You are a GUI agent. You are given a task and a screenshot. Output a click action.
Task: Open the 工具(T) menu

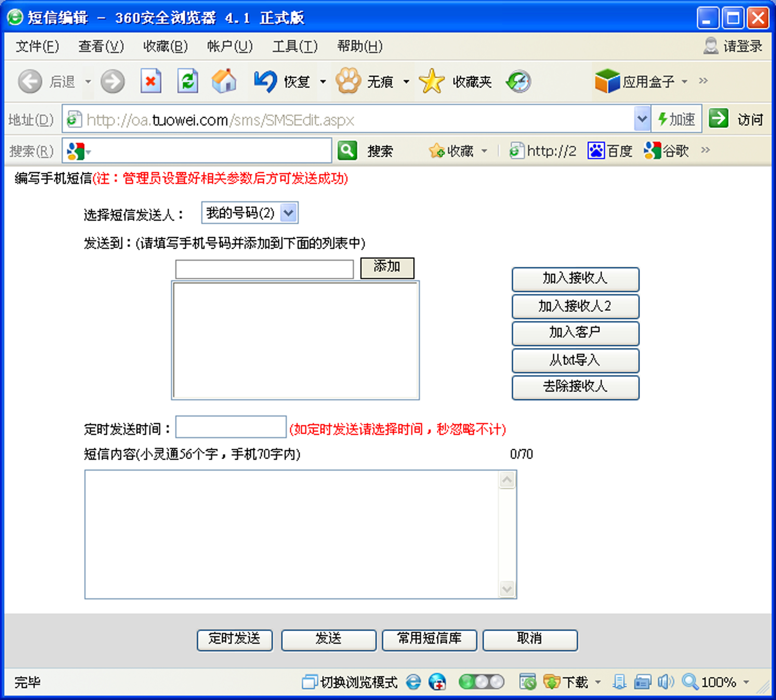point(295,46)
